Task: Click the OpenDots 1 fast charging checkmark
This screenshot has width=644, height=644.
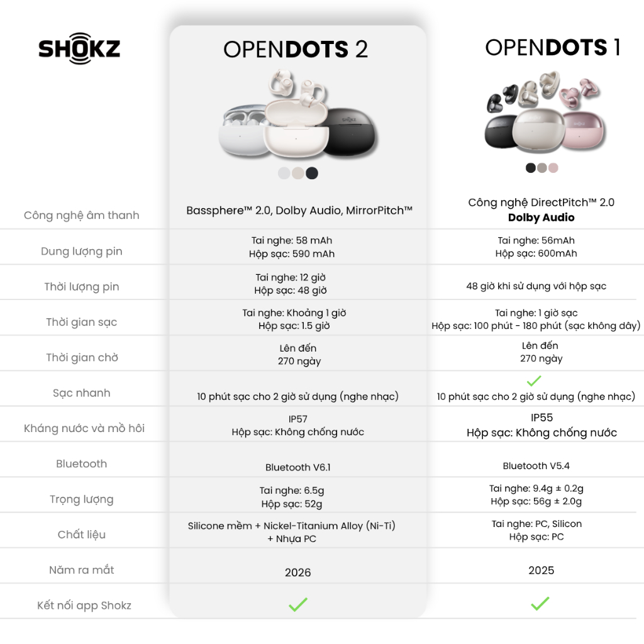Action: (534, 380)
